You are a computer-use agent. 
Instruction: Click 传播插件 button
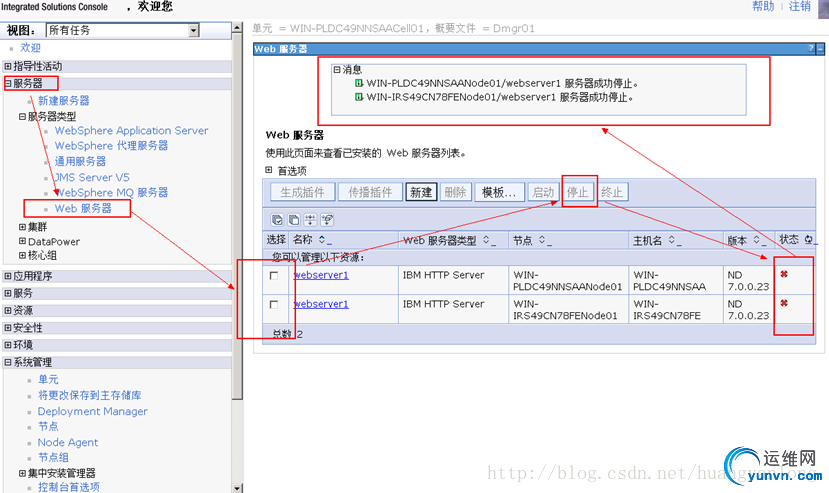[370, 192]
